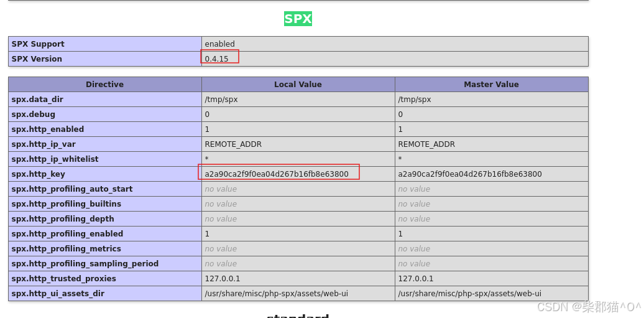Click the local value 1 of spx.http_profiling_enabled
The height and width of the screenshot is (318, 644).
click(x=207, y=233)
